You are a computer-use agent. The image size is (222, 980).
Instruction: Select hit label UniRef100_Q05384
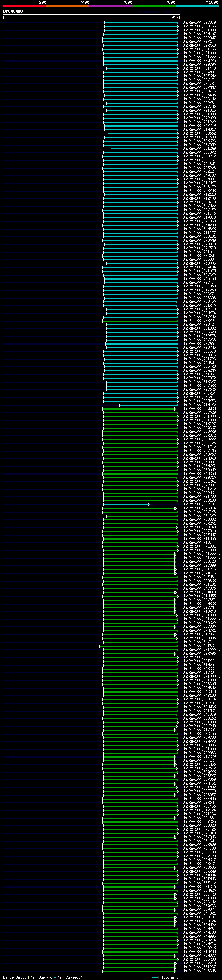(199, 260)
